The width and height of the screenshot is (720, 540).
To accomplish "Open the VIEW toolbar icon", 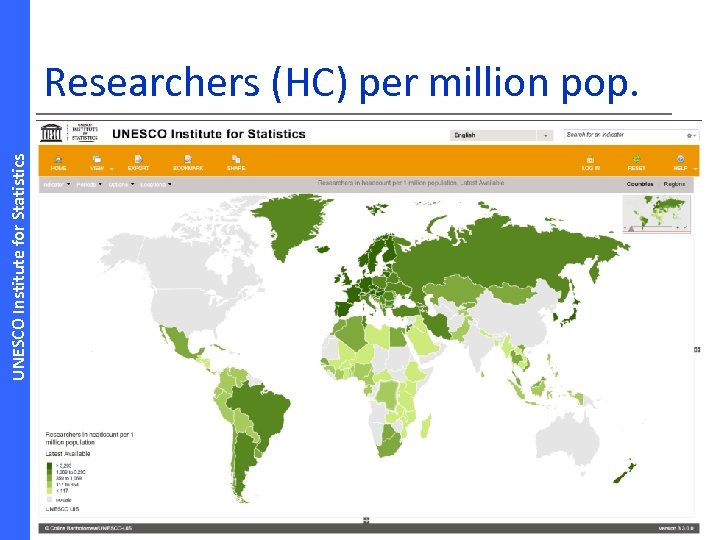I will tap(96, 159).
